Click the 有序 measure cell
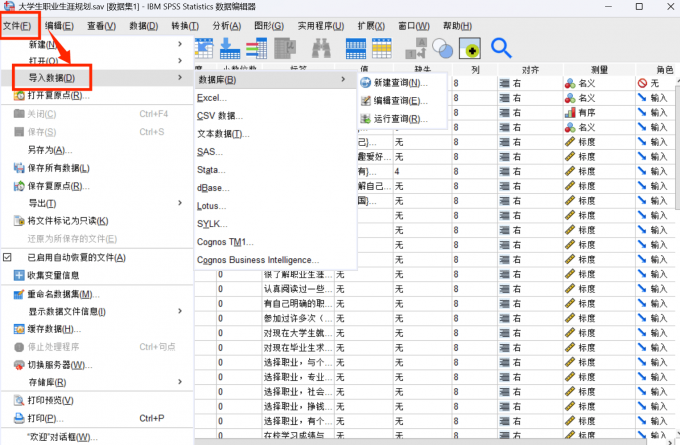Image resolution: width=680 pixels, height=445 pixels. pos(599,113)
